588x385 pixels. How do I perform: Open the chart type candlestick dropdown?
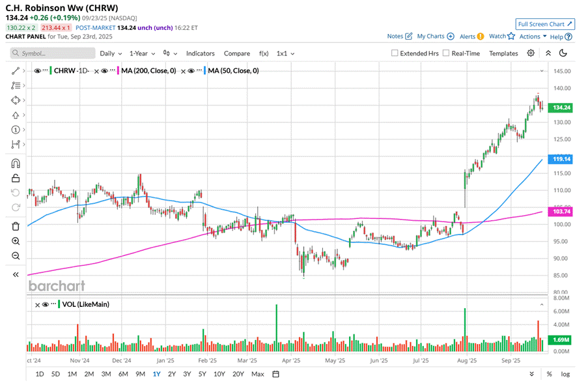(x=170, y=53)
